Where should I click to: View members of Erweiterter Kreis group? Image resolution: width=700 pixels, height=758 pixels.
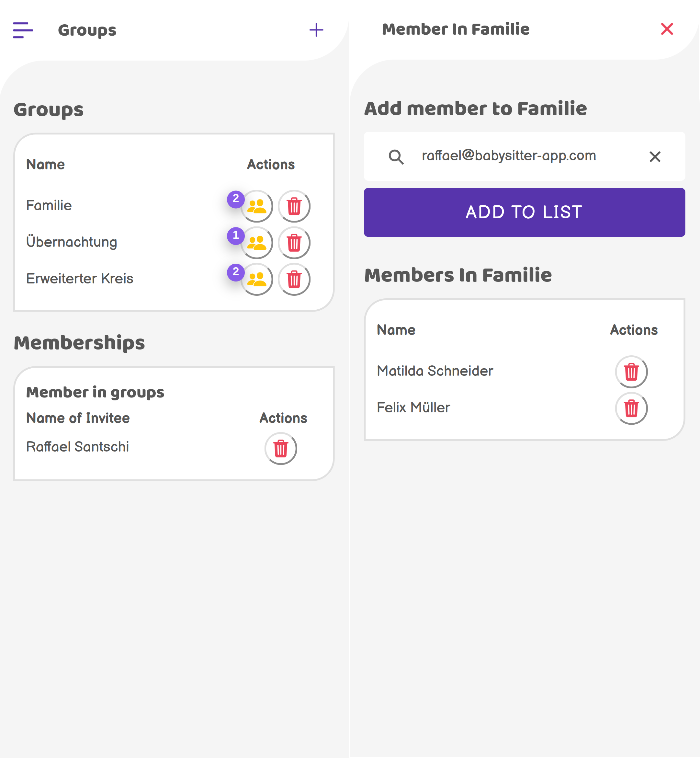point(256,279)
